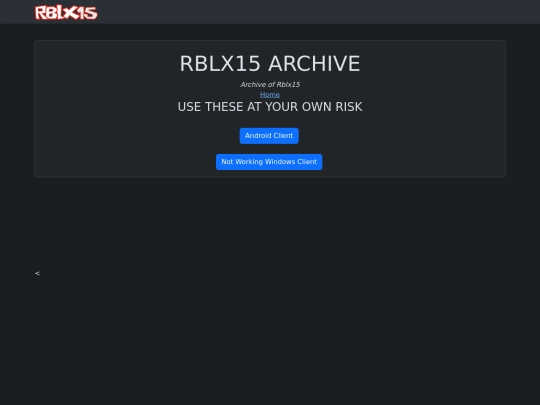Click the word OWN in the warning heading
Viewport: 540px width, 405px height.
point(318,107)
